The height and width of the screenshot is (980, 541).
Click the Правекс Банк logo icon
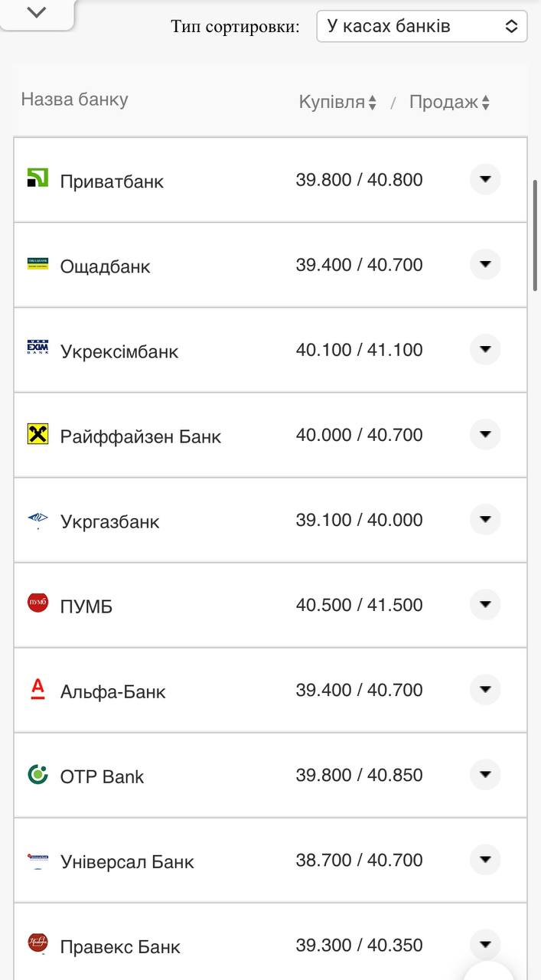click(37, 942)
